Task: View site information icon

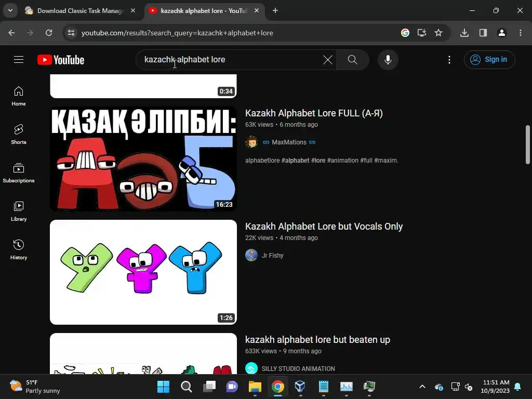Action: [x=71, y=33]
